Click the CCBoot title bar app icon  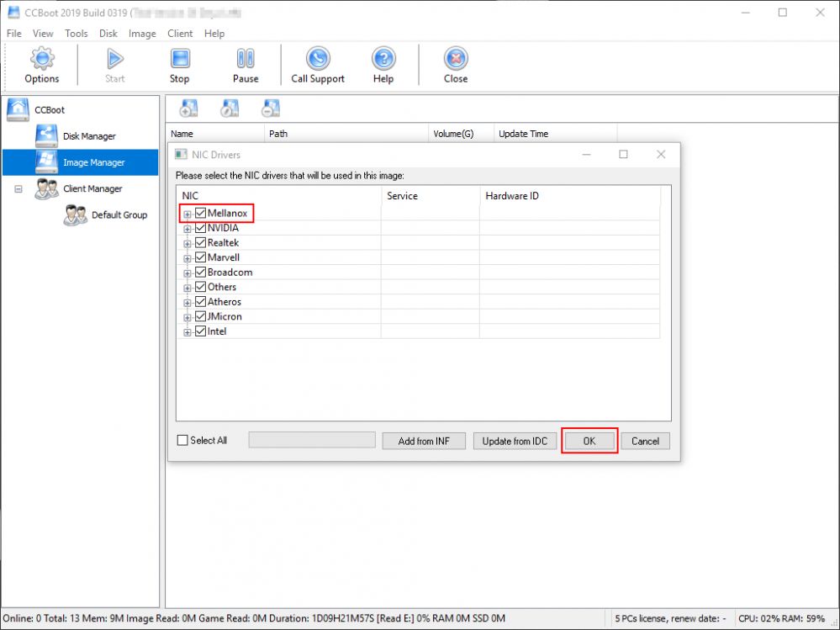coord(13,13)
